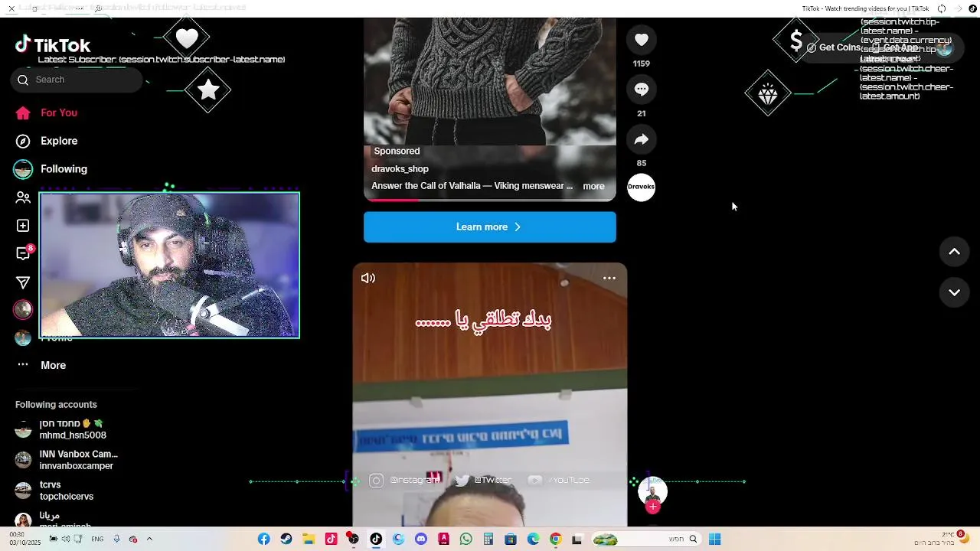Click the Sponsored label
The image size is (980, 551).
(397, 152)
